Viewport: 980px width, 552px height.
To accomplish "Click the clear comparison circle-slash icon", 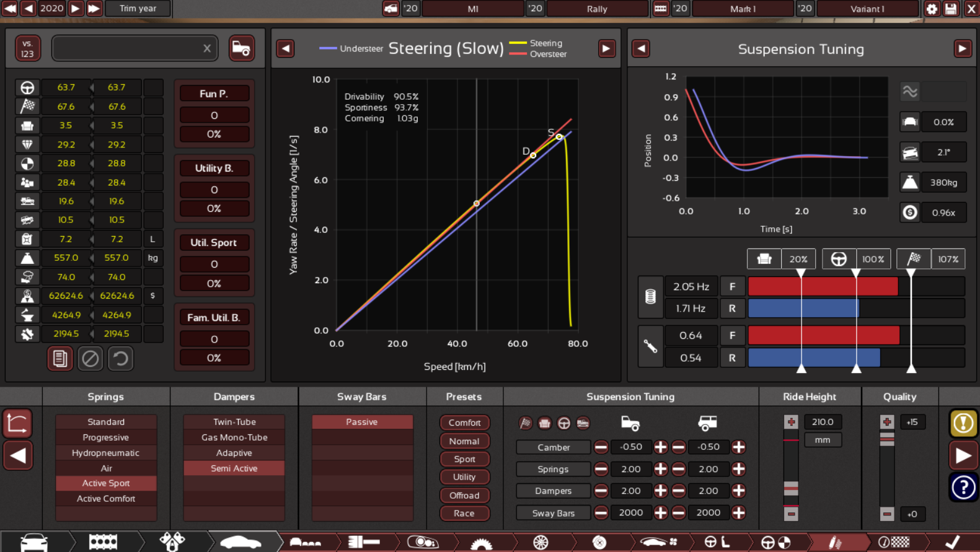I will [90, 359].
